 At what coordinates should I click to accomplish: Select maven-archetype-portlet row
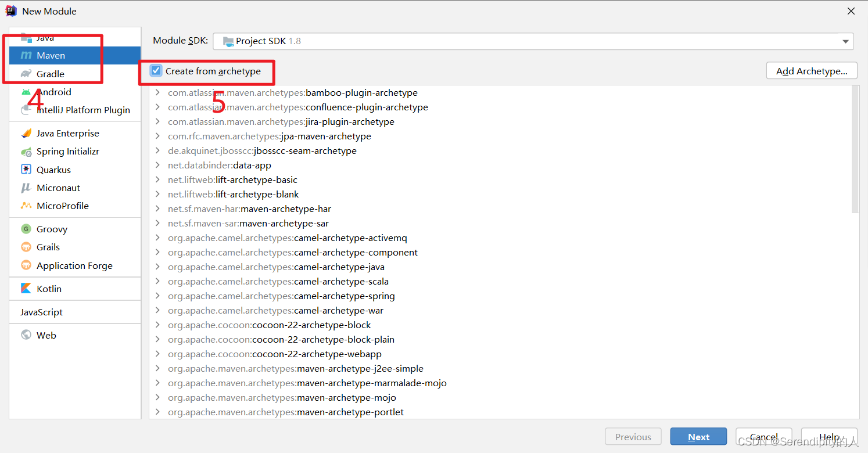500,412
